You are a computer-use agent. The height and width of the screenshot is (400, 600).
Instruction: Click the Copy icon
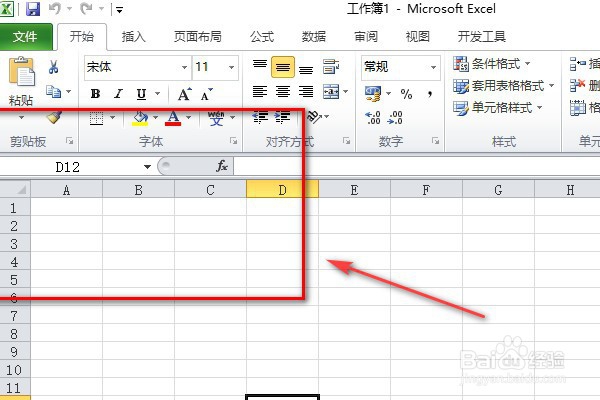[53, 91]
